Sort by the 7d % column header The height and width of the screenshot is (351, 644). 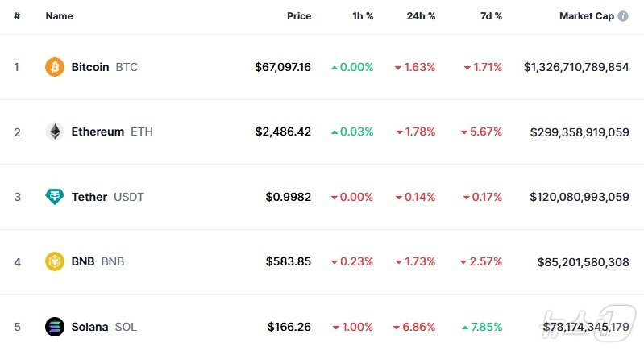[491, 16]
